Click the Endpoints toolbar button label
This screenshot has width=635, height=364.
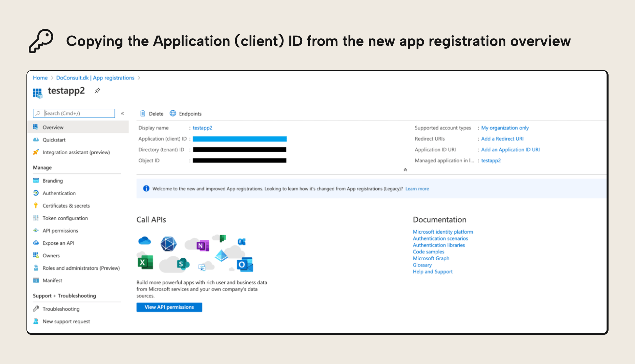tap(190, 114)
